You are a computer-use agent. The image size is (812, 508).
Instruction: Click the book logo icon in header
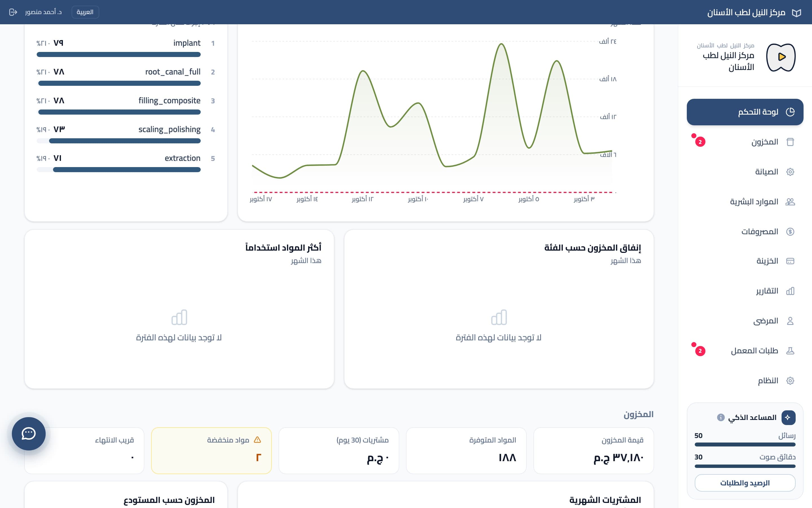[796, 13]
